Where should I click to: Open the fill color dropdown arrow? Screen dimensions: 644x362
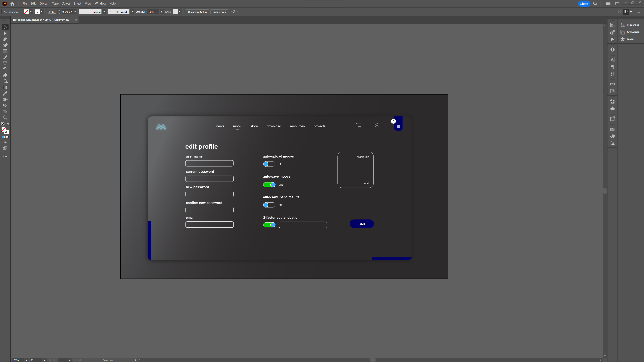point(31,12)
